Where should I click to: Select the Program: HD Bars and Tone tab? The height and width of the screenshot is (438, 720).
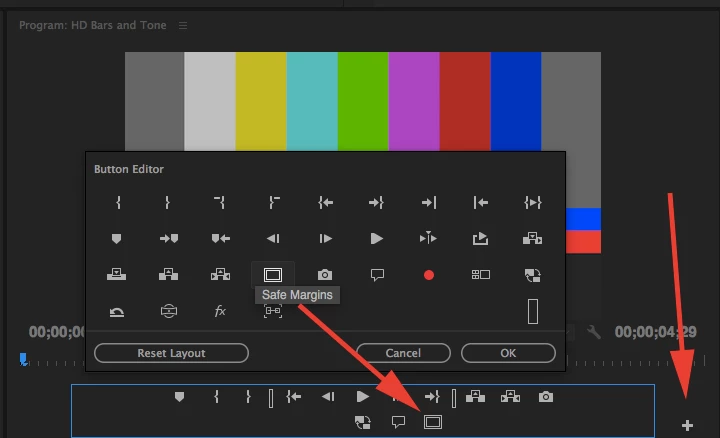(x=92, y=25)
